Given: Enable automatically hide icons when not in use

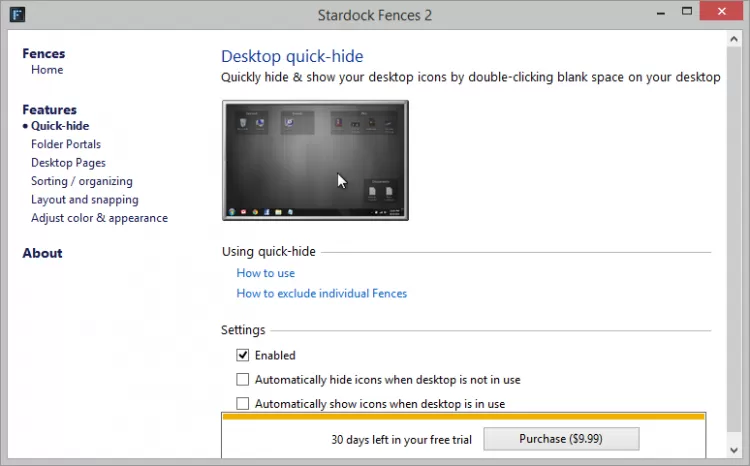Looking at the screenshot, I should (243, 380).
